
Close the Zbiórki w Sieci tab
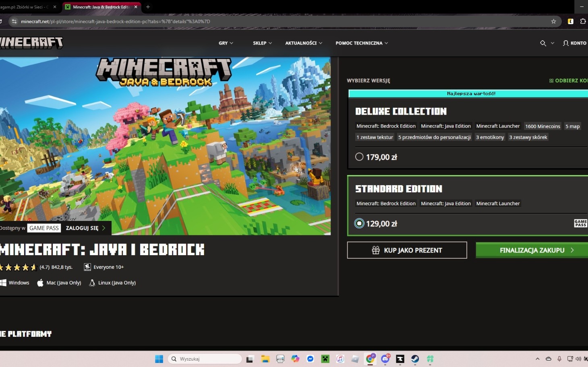(x=55, y=7)
